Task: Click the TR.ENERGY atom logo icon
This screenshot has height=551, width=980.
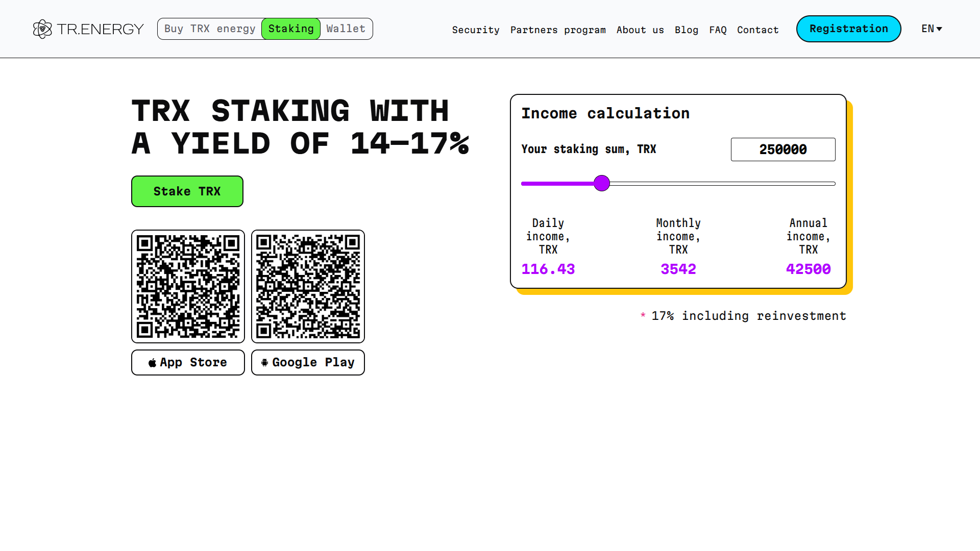Action: click(42, 29)
